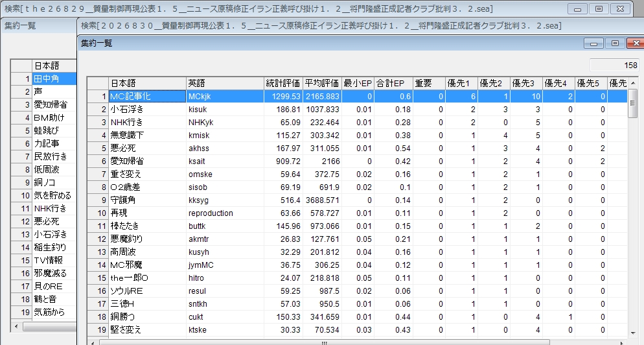This screenshot has width=644, height=345.
Task: Click the 1299.53 statistic value
Action: [x=283, y=96]
